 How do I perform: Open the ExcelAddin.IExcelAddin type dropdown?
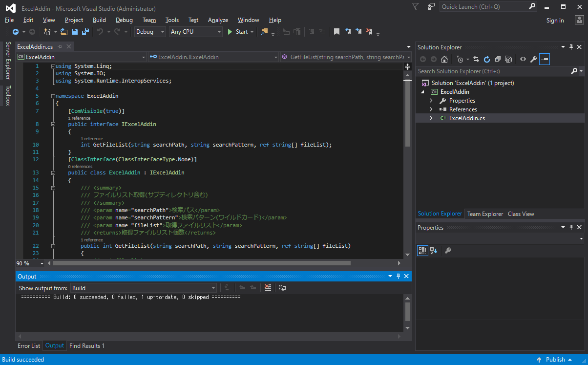[213, 57]
